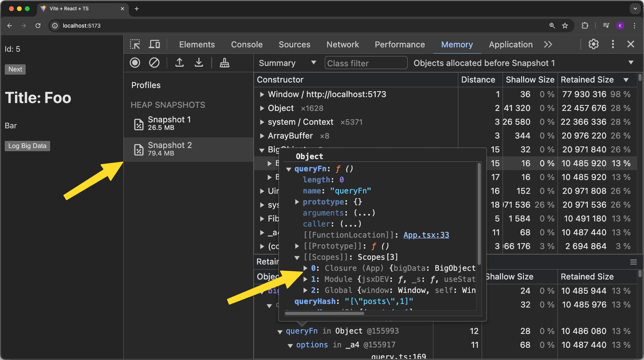Close the DevTools panel

(631, 44)
